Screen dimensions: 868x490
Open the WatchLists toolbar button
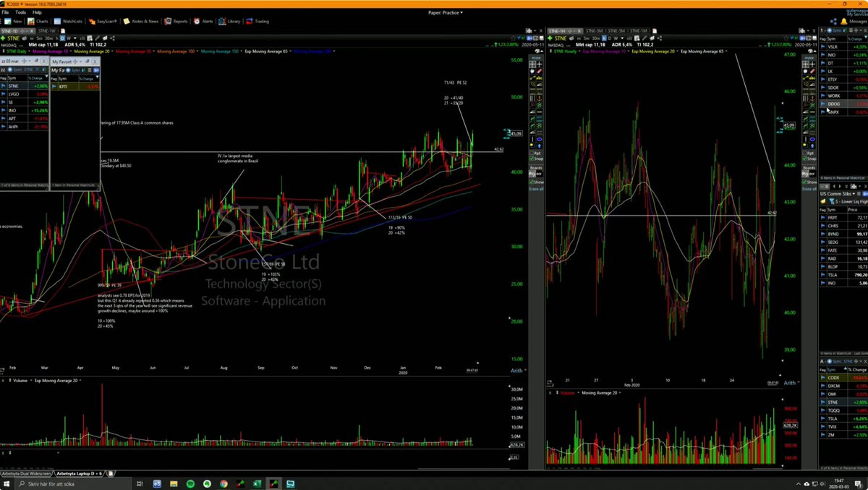69,21
